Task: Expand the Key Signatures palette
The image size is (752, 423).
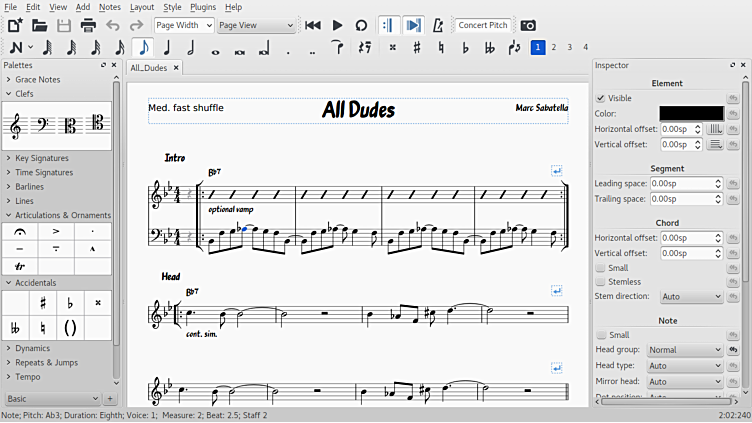Action: click(42, 158)
